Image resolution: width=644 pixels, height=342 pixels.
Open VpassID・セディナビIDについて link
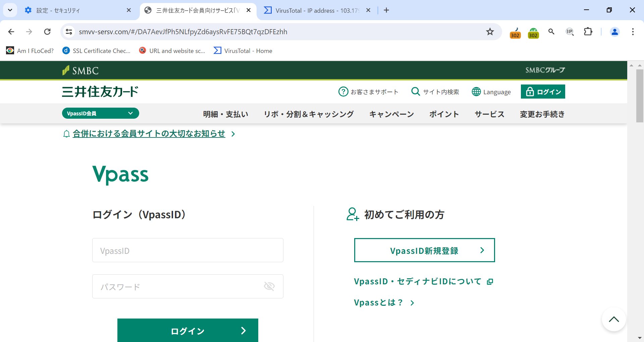424,281
